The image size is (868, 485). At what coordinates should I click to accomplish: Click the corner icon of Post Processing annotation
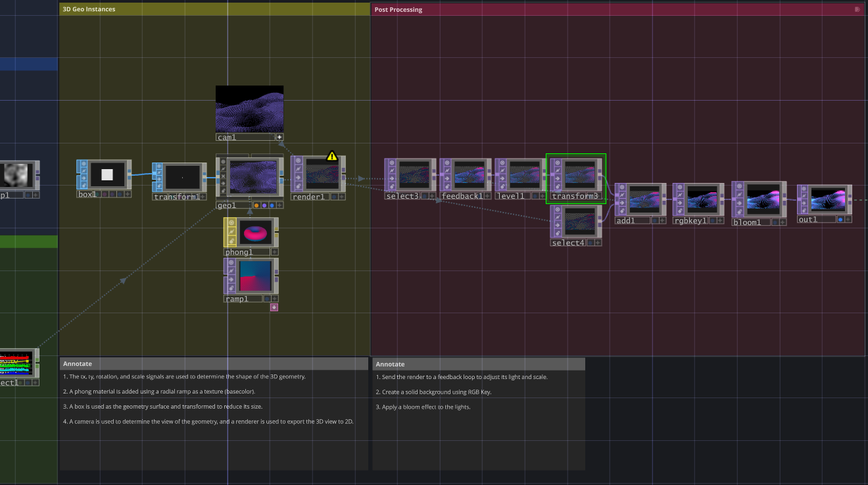(x=857, y=9)
